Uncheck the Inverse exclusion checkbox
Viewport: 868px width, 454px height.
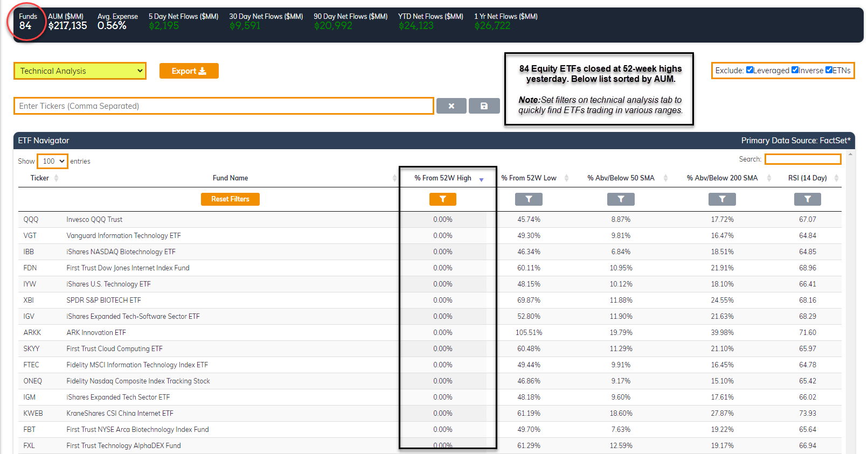click(795, 70)
